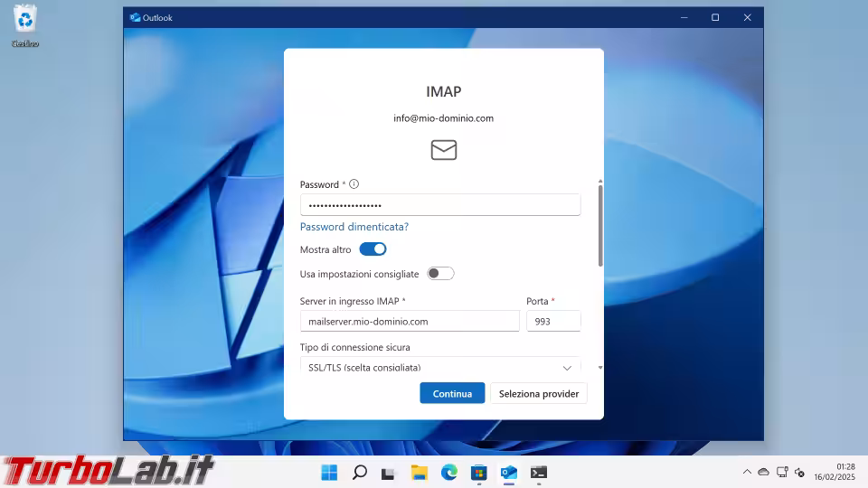Screen dimensions: 868x488
Task: Maximize the Outlook window
Action: 715,18
